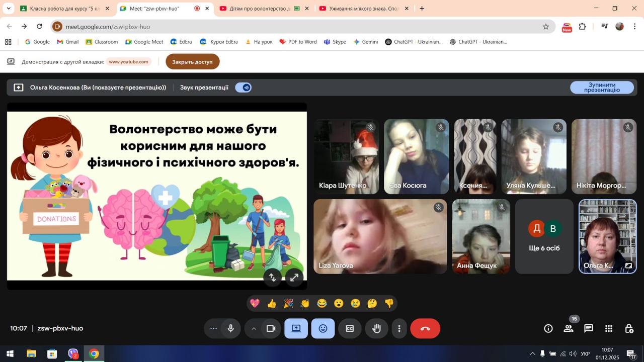Show hidden system tray icons arrow
This screenshot has height=362, width=644.
(532, 353)
